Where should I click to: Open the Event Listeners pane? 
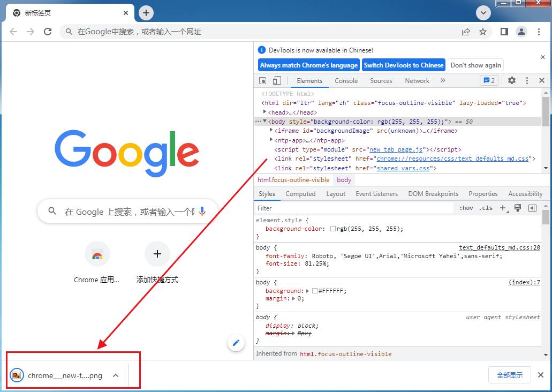tap(376, 194)
